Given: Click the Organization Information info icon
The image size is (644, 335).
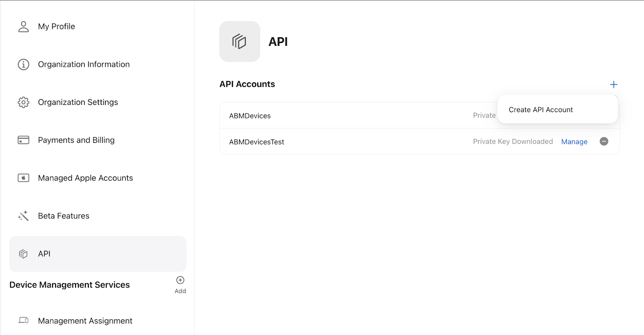Looking at the screenshot, I should 23,64.
